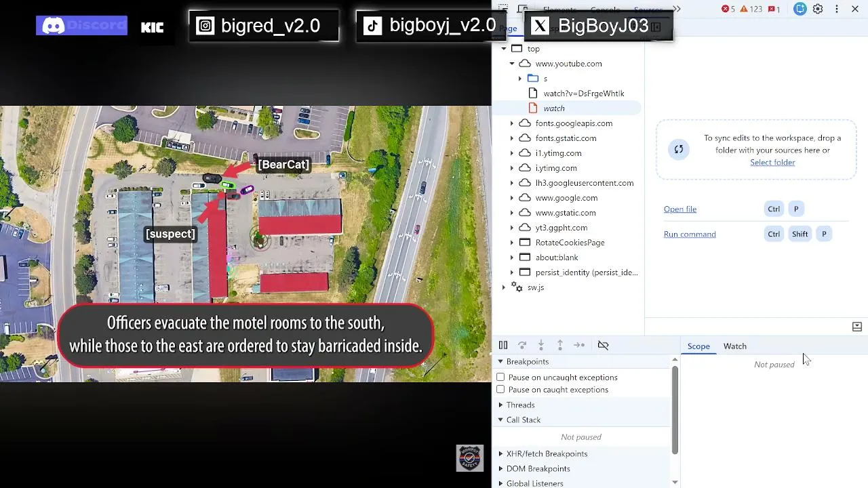Expand the s folder arrow
The image size is (868, 488).
click(x=520, y=79)
